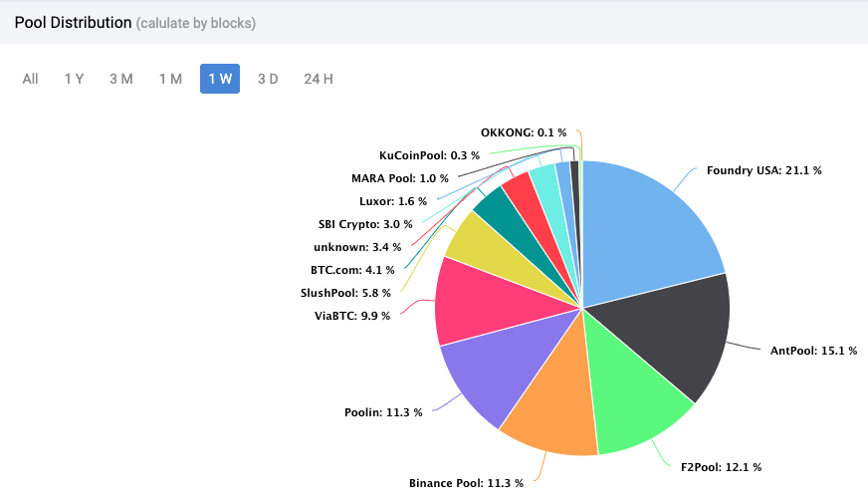
Task: Click the ViaBTC: 9.9 % label
Action: click(352, 316)
